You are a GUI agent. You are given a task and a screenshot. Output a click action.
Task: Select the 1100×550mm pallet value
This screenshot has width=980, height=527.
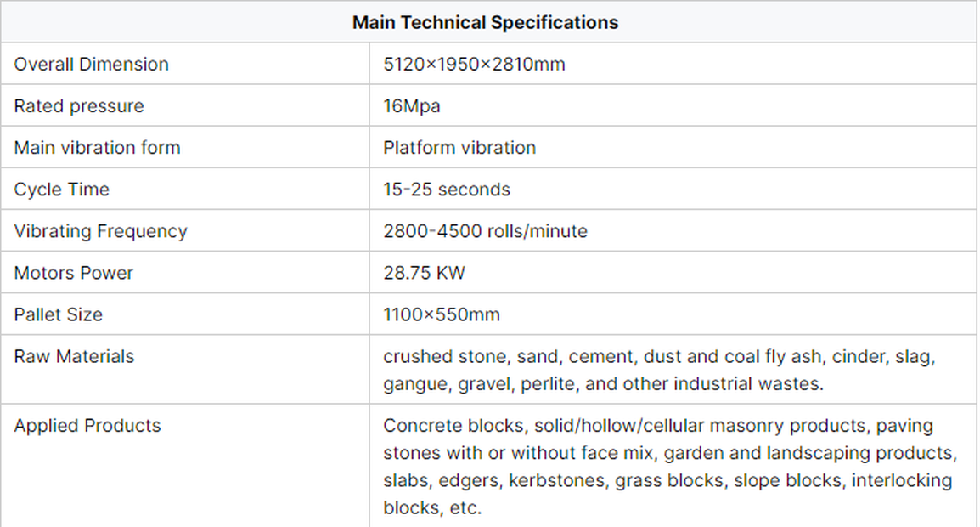pyautogui.click(x=442, y=314)
